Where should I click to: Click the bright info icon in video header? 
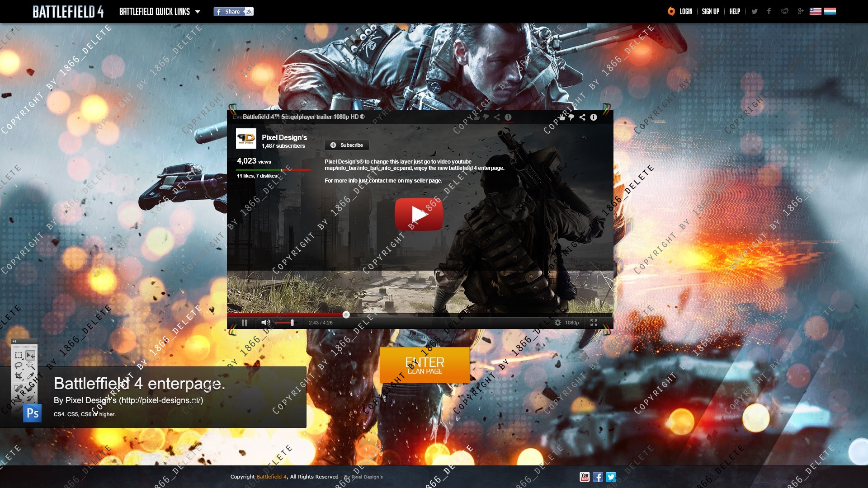pos(594,117)
